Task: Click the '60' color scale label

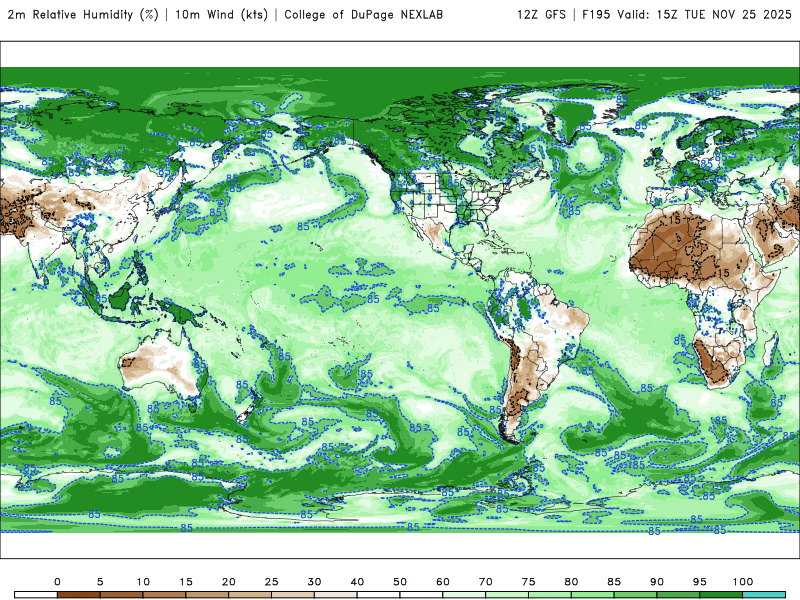Action: click(443, 582)
